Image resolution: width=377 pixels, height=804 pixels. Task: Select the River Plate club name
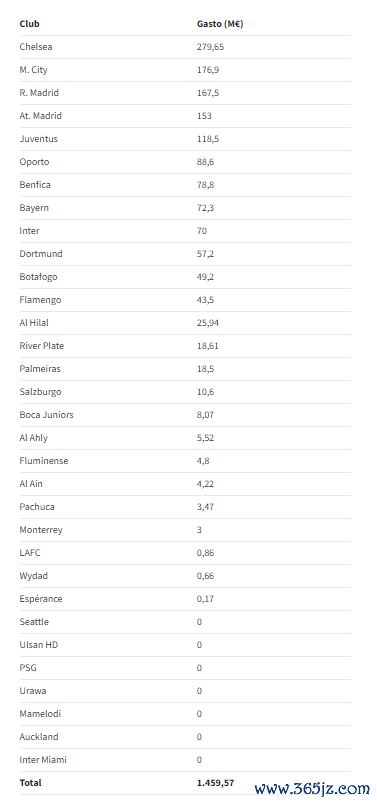42,346
